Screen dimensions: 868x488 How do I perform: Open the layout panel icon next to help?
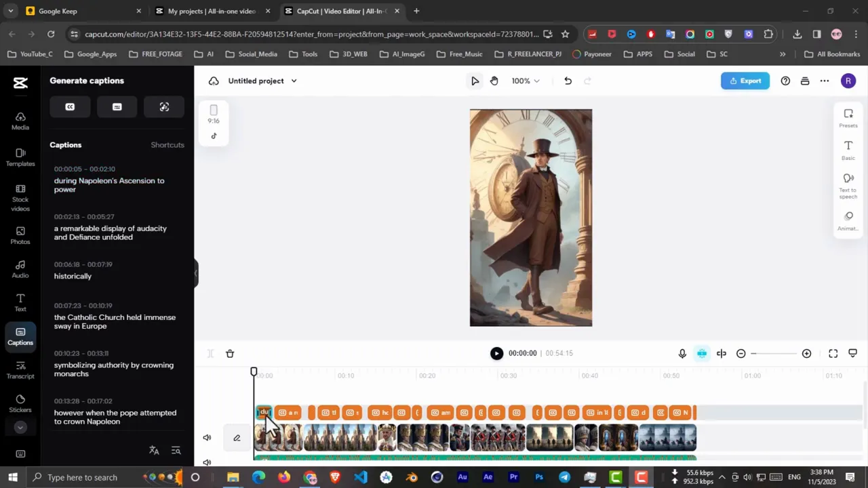pos(805,81)
